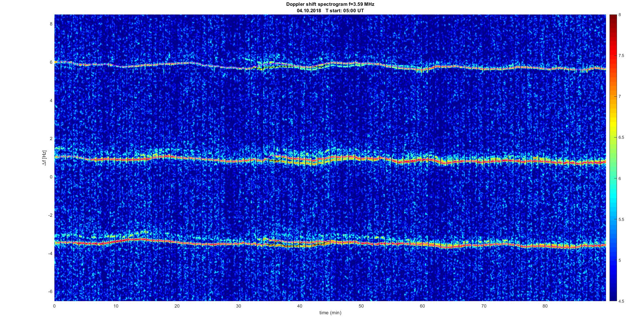Click colorbar tick label '7'
This screenshot has width=644, height=323.
[x=620, y=97]
